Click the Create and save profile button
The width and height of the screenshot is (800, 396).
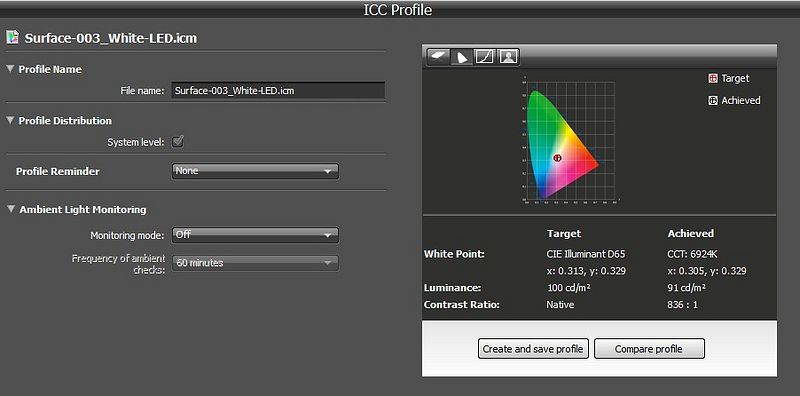coord(533,349)
